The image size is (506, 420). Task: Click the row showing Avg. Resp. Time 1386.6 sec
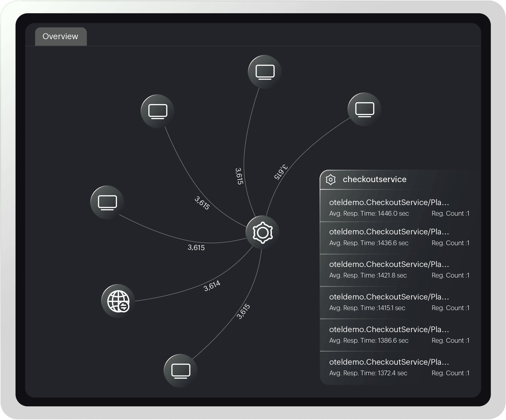[369, 341]
